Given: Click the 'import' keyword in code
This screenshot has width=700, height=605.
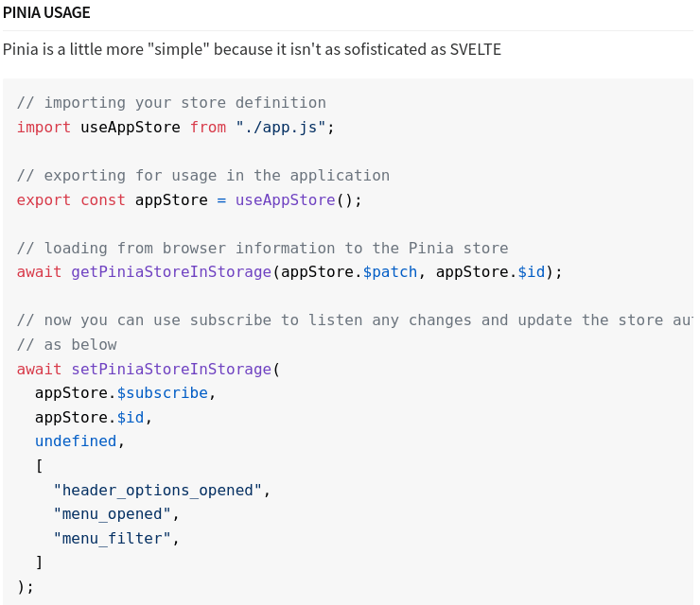Looking at the screenshot, I should 44,128.
